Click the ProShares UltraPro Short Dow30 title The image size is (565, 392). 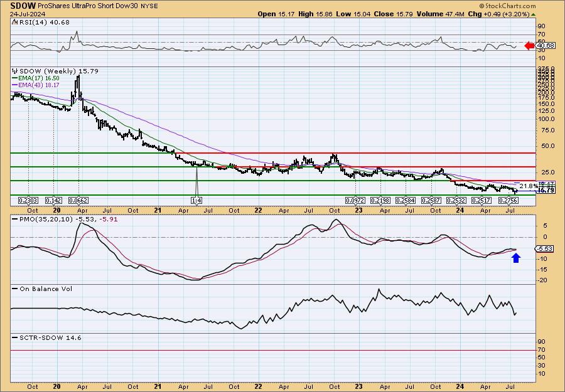pyautogui.click(x=87, y=6)
